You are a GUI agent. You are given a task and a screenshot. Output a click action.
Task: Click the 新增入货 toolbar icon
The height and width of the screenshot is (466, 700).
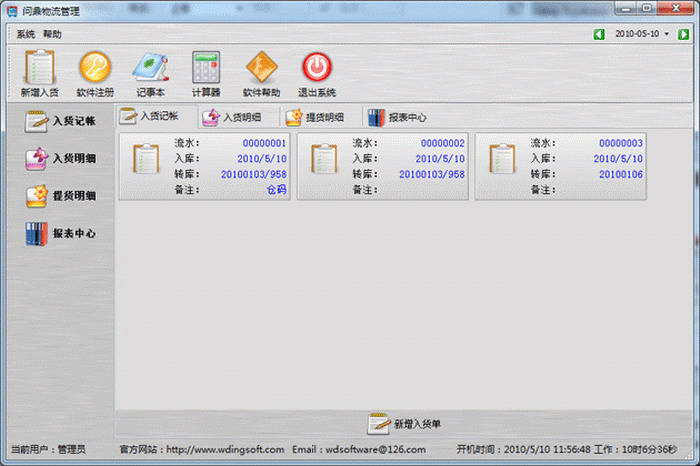[40, 73]
